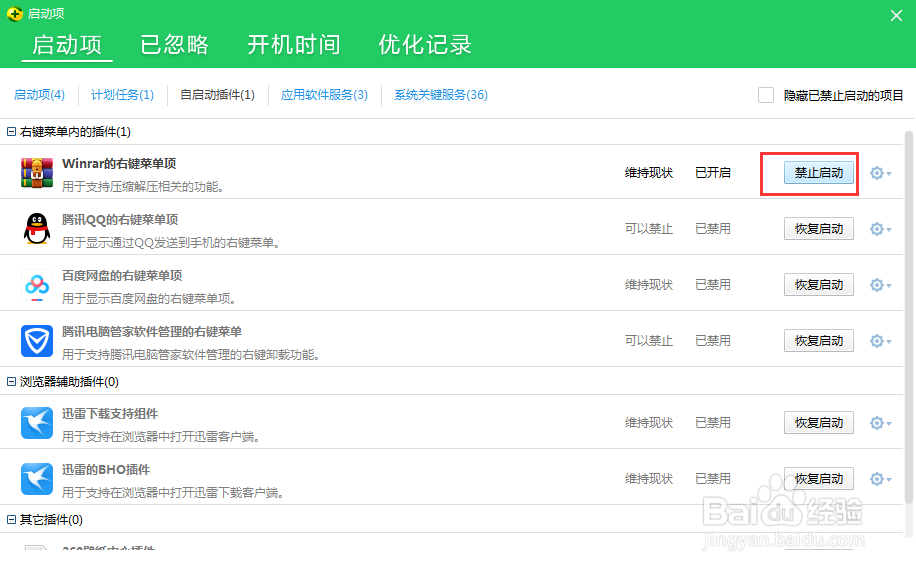Select the 系统关键服务(36) sub-tab
Viewport: 916px width, 572px height.
(441, 95)
